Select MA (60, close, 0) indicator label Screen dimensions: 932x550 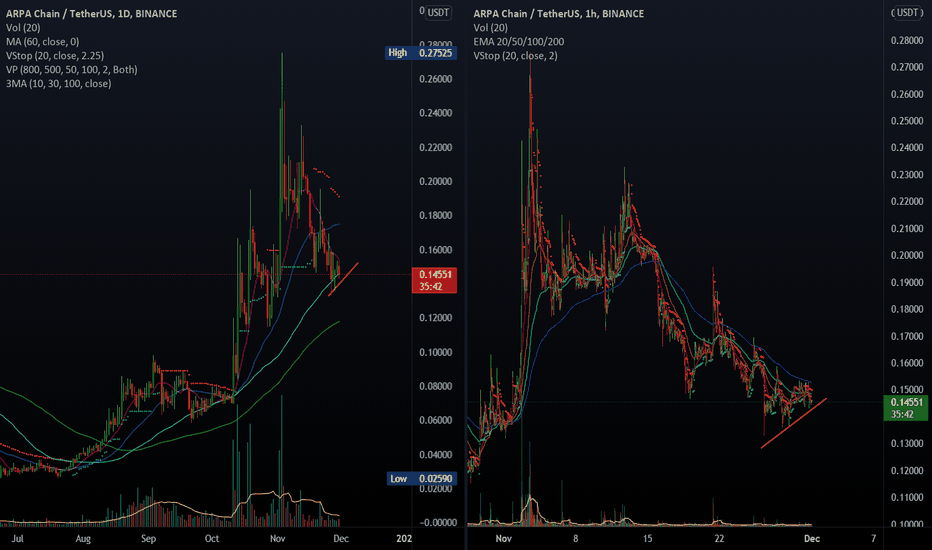(x=42, y=42)
